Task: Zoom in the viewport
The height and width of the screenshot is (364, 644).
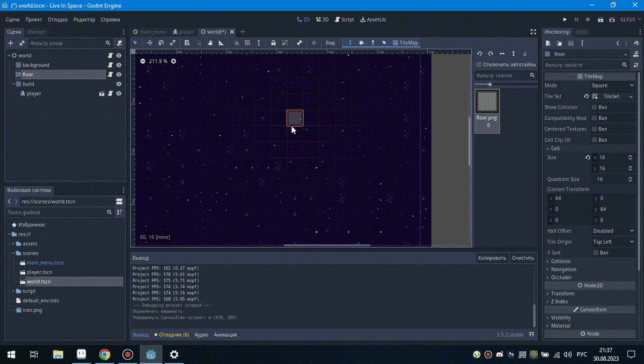Action: point(173,61)
